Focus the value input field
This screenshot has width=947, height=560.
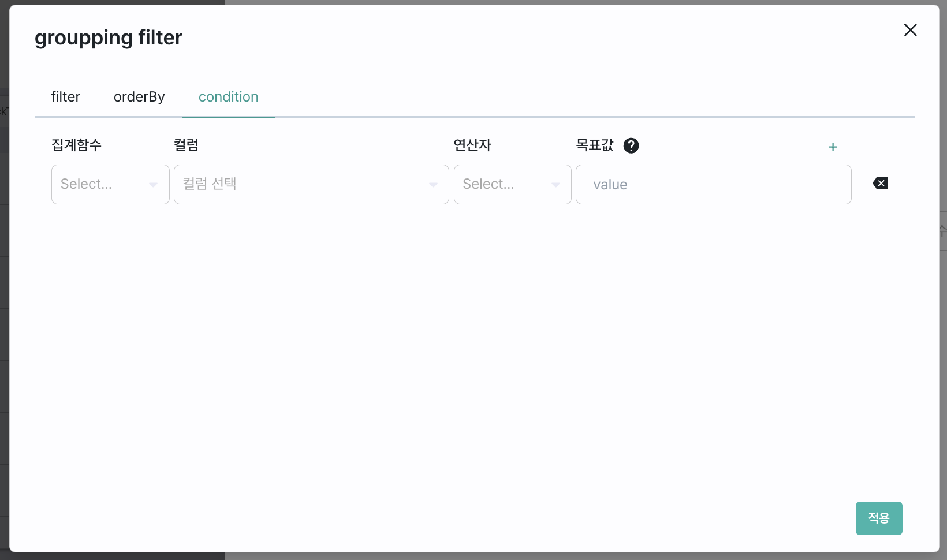tap(714, 185)
